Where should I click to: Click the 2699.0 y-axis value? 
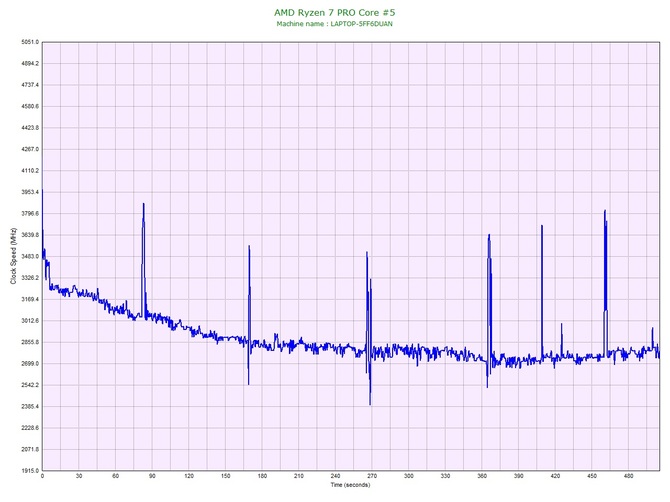click(30, 364)
